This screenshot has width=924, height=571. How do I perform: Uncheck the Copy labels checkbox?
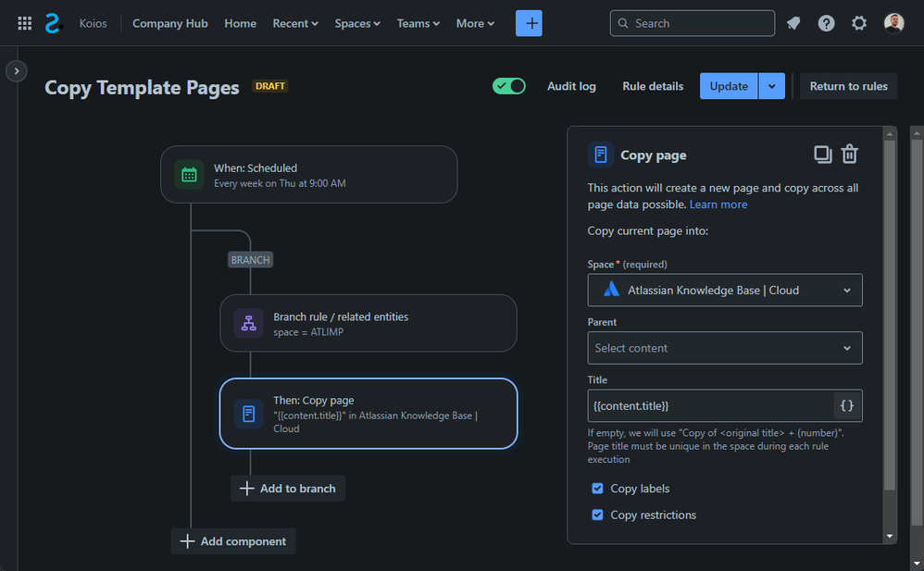(x=597, y=489)
